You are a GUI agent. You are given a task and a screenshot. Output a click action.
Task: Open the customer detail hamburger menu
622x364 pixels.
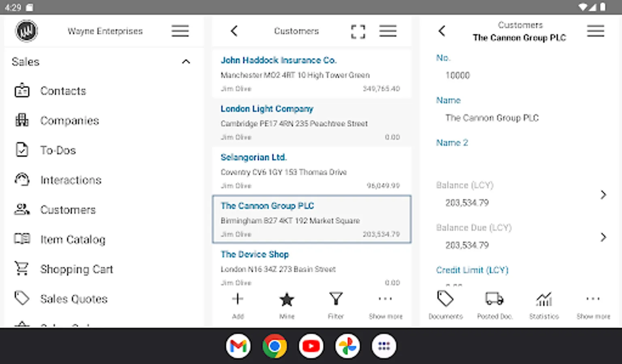[x=596, y=31]
